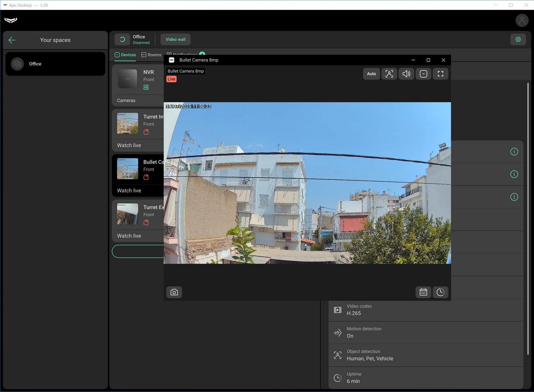Open the recording timeline clock icon
534x392 pixels.
(x=440, y=292)
